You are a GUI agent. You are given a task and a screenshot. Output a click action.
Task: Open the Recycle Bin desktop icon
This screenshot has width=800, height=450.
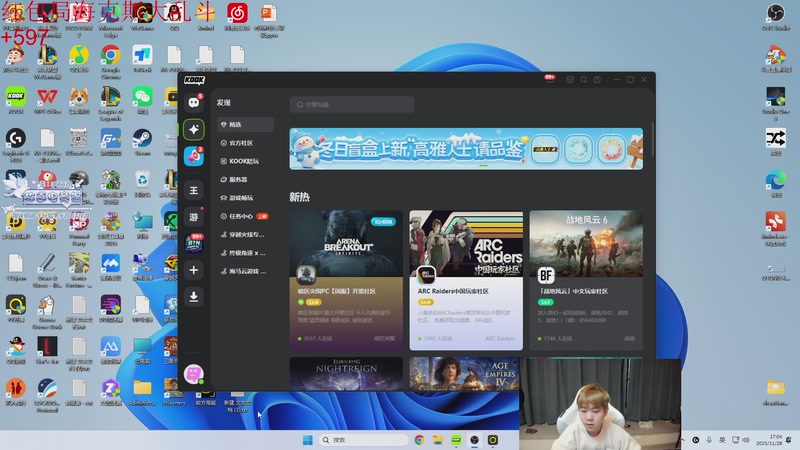(x=142, y=185)
